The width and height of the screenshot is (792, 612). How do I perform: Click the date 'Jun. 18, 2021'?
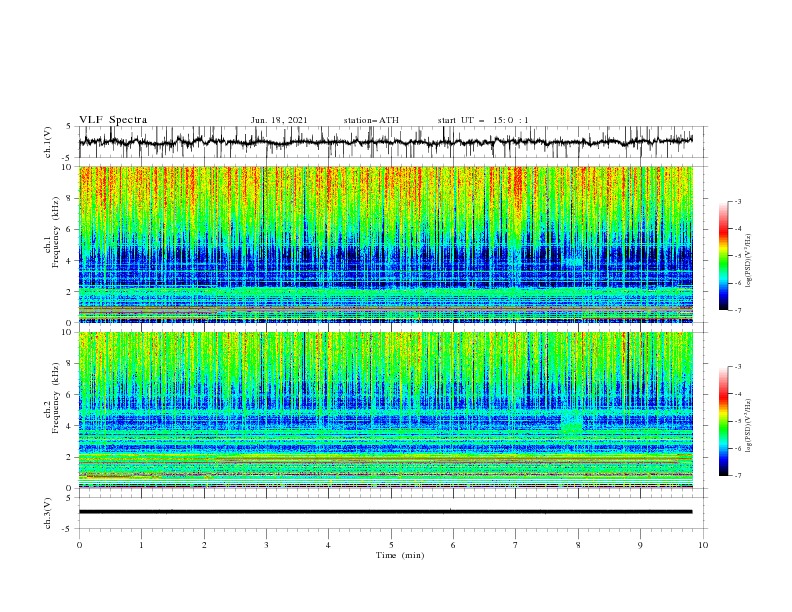(x=279, y=120)
